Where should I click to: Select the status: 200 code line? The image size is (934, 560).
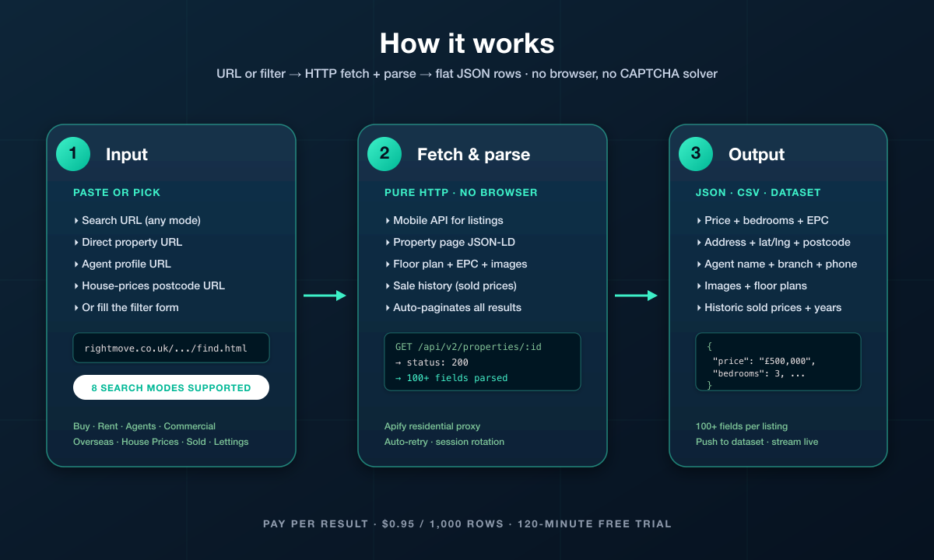432,362
